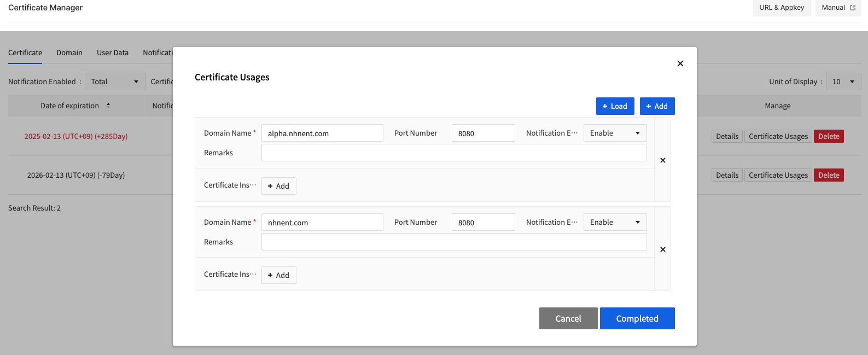Open the Notification Enabled Total dropdown
This screenshot has width=868, height=355.
[x=115, y=82]
